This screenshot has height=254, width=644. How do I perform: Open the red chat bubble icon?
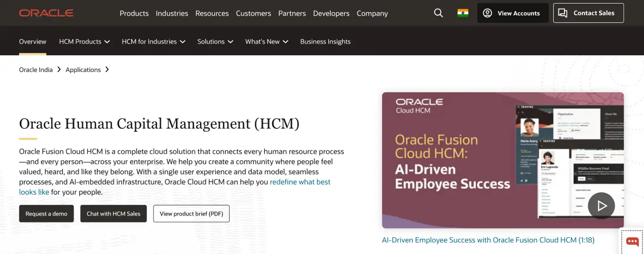click(632, 241)
